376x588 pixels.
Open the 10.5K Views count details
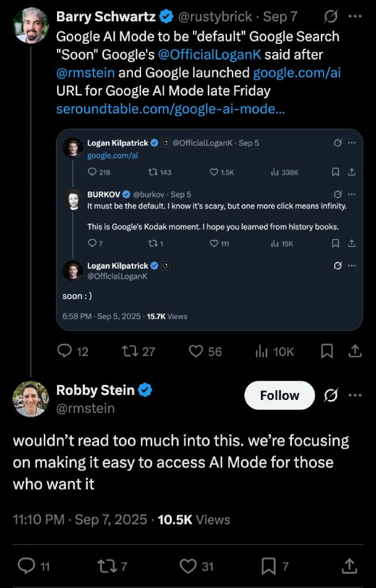[x=194, y=520]
